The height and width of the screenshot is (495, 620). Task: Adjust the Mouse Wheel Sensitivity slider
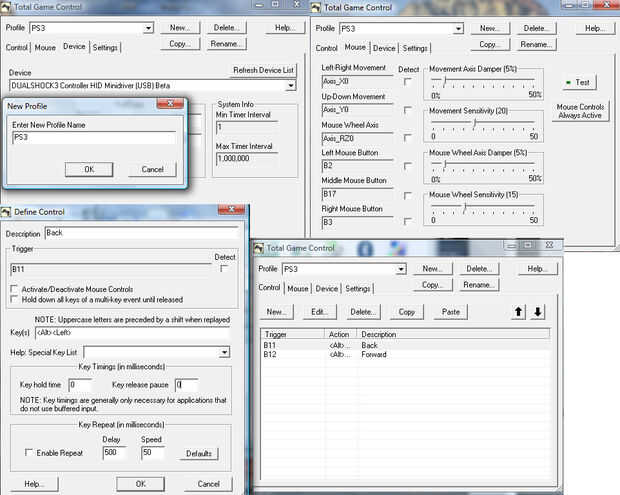[x=465, y=207]
